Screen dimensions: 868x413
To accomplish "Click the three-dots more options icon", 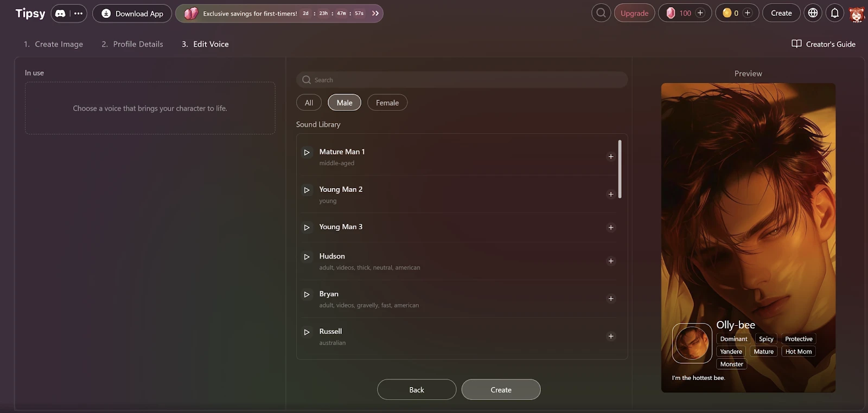I will [x=79, y=14].
